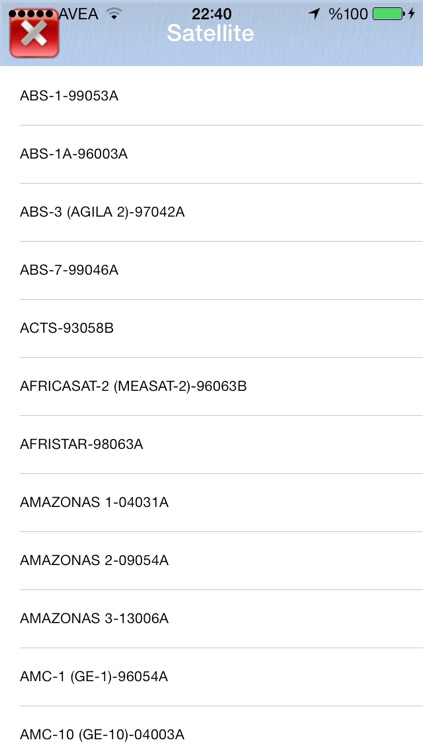Viewport: 423px width, 750px height.
Task: Select AMAZONAS 1-04031A satellite
Action: (x=212, y=502)
